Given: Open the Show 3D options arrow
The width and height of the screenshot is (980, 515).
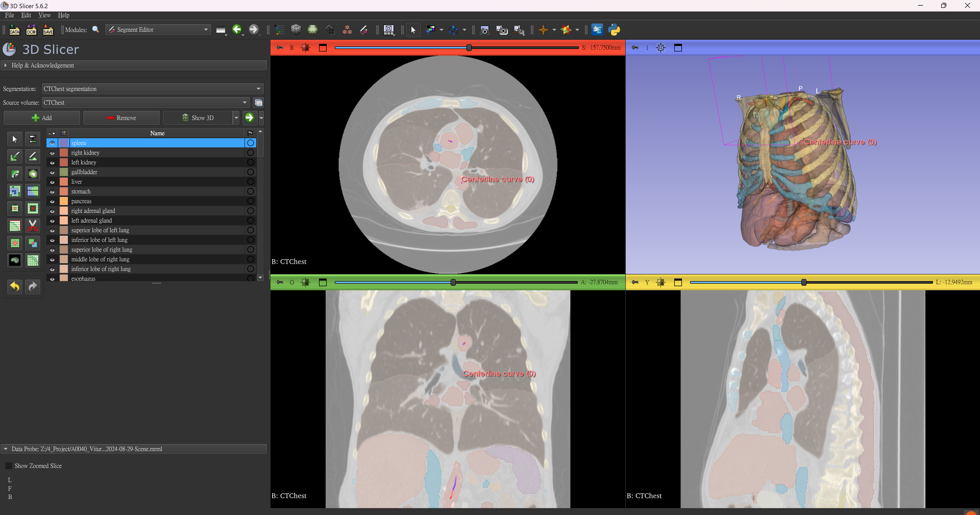Looking at the screenshot, I should [236, 118].
